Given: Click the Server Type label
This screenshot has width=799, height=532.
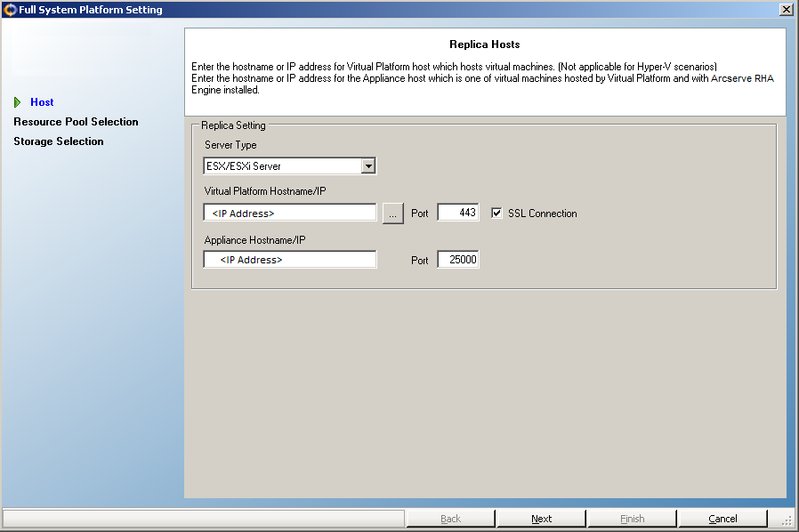Looking at the screenshot, I should click(x=230, y=145).
